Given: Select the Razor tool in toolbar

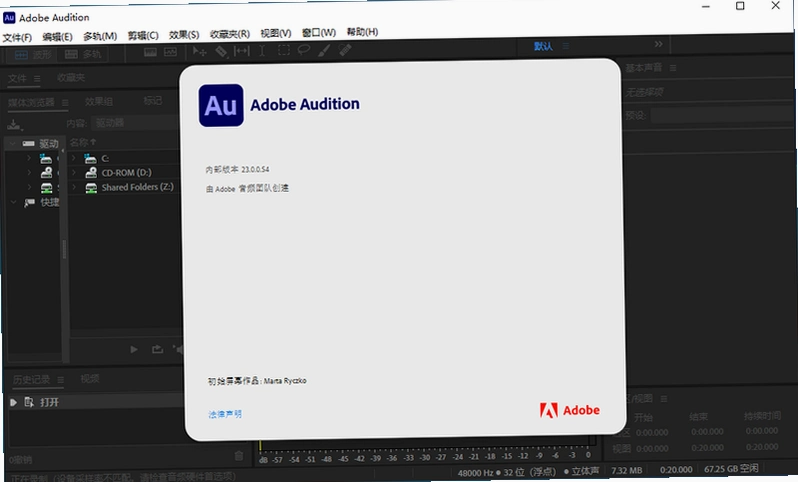Looking at the screenshot, I should (x=221, y=51).
